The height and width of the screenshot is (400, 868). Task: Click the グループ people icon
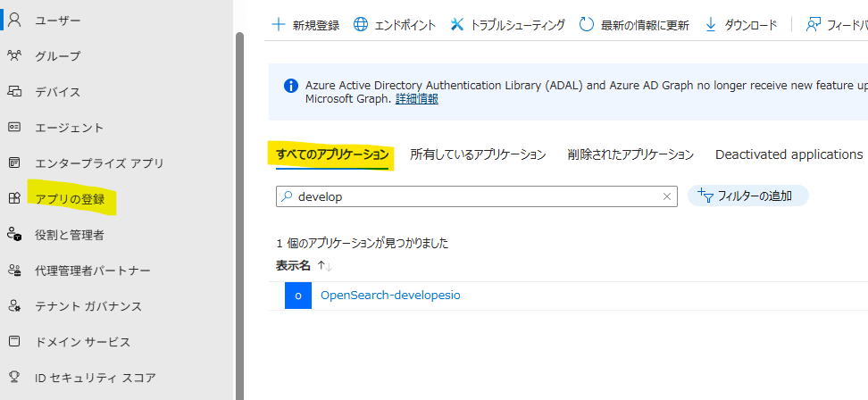point(14,56)
